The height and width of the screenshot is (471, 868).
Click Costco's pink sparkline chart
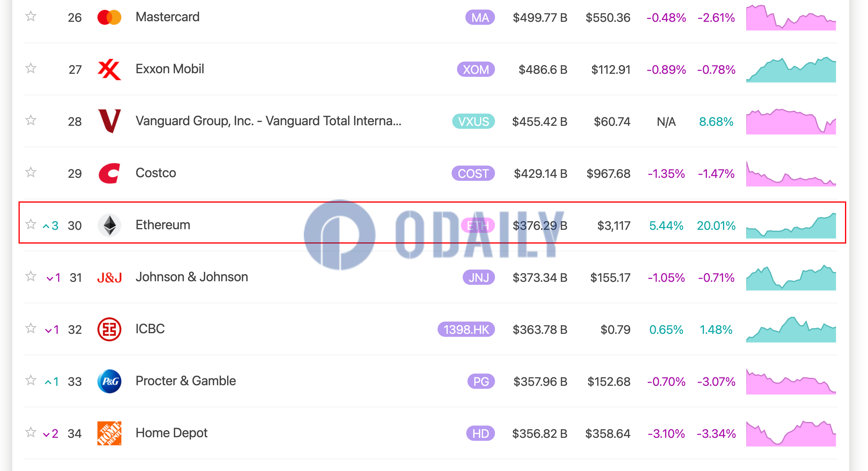click(x=791, y=174)
